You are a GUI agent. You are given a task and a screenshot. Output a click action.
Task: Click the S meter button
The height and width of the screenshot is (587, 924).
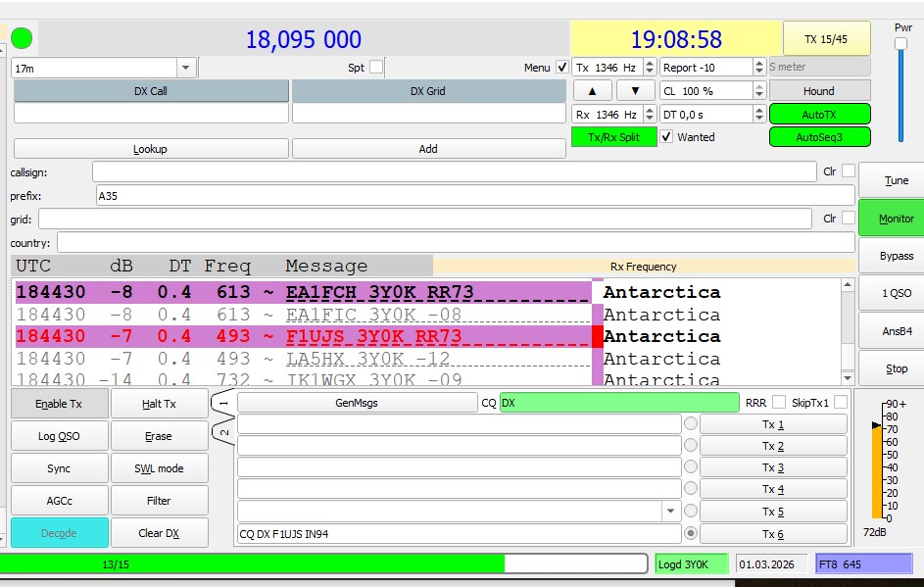point(819,67)
